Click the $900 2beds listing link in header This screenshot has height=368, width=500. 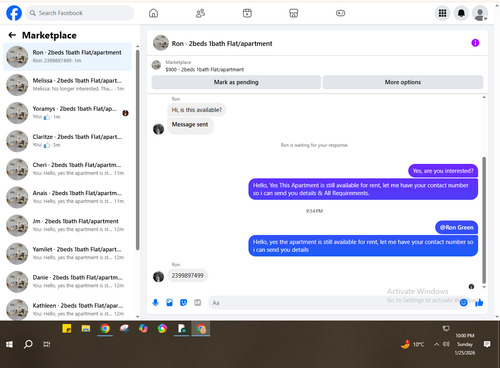[x=205, y=69]
